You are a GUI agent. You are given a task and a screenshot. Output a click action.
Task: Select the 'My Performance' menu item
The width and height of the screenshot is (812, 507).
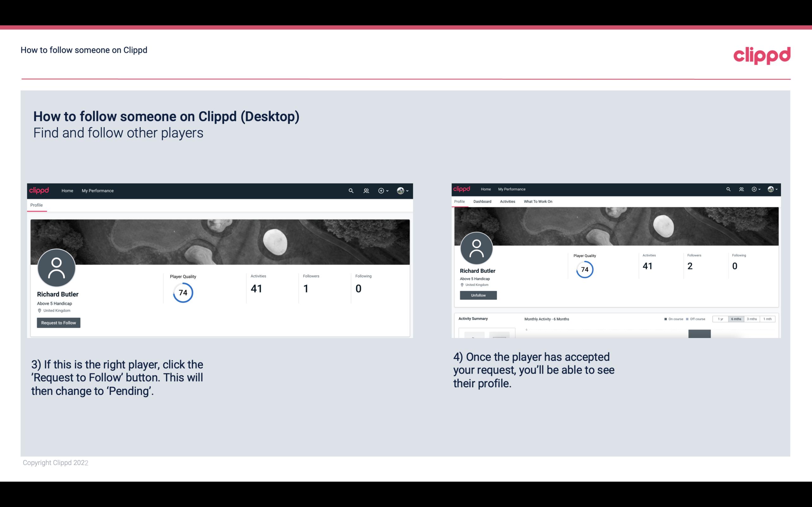click(98, 190)
